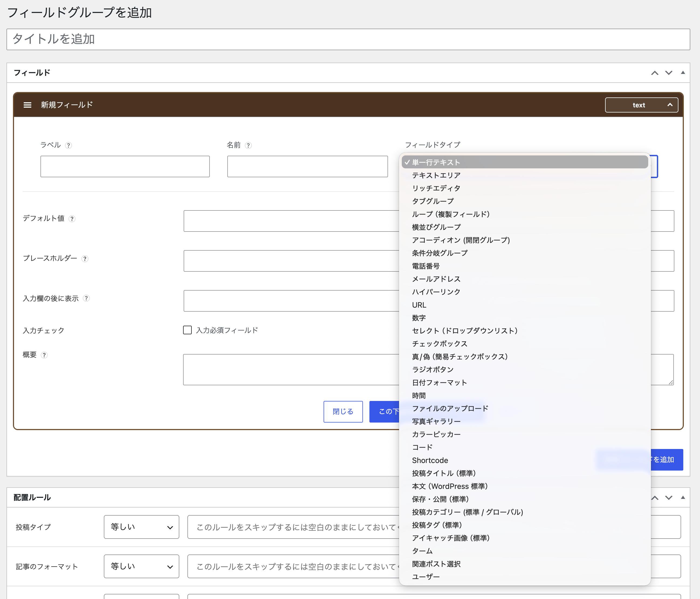Select テキストエリア from the field type list
Viewport: 700px width, 599px height.
(x=525, y=175)
